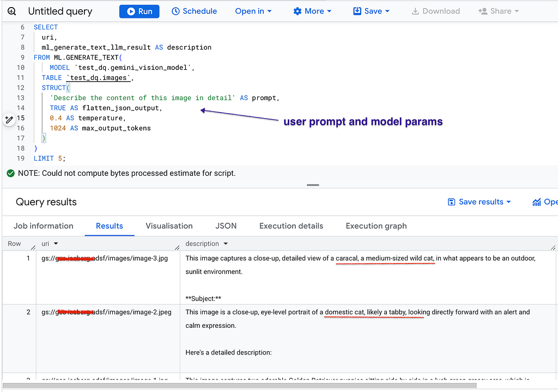Click the MODEL line with gemini_vision_model
Screen dimensions: 558x392
(122, 68)
